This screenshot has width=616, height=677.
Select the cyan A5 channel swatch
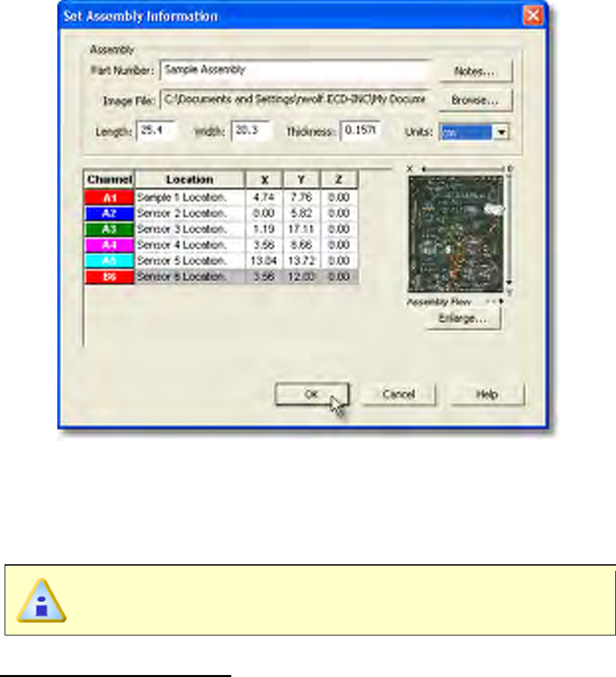(109, 261)
